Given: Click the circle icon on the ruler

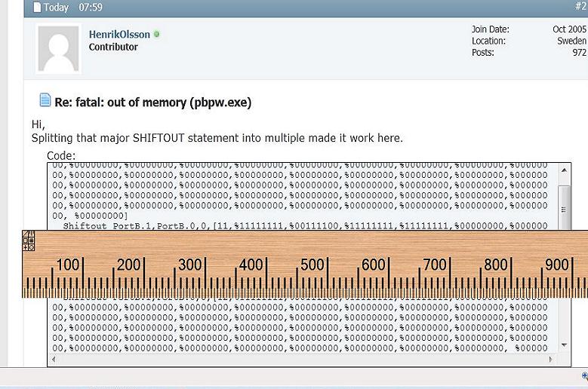Looking at the screenshot, I should tap(32, 247).
